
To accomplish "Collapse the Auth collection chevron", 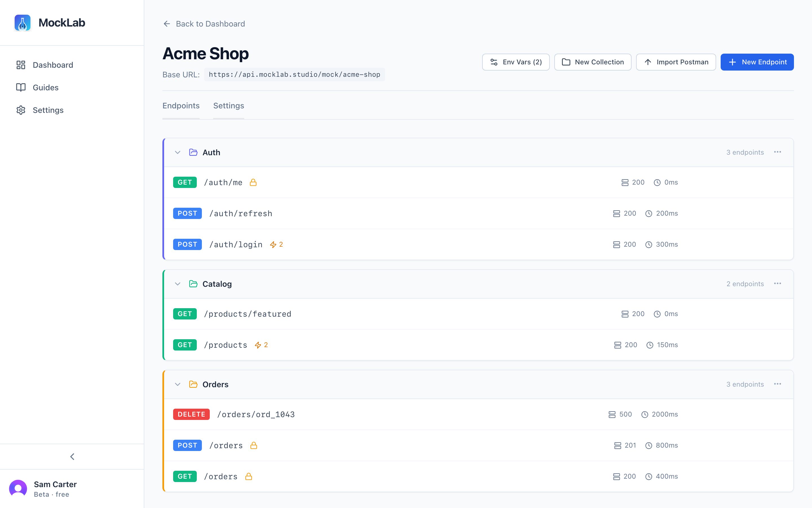I will pos(178,152).
